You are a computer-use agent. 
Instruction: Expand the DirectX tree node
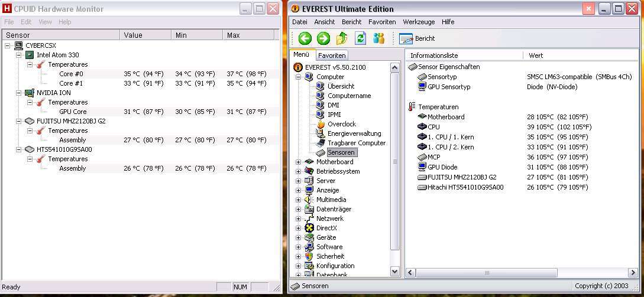pos(298,228)
